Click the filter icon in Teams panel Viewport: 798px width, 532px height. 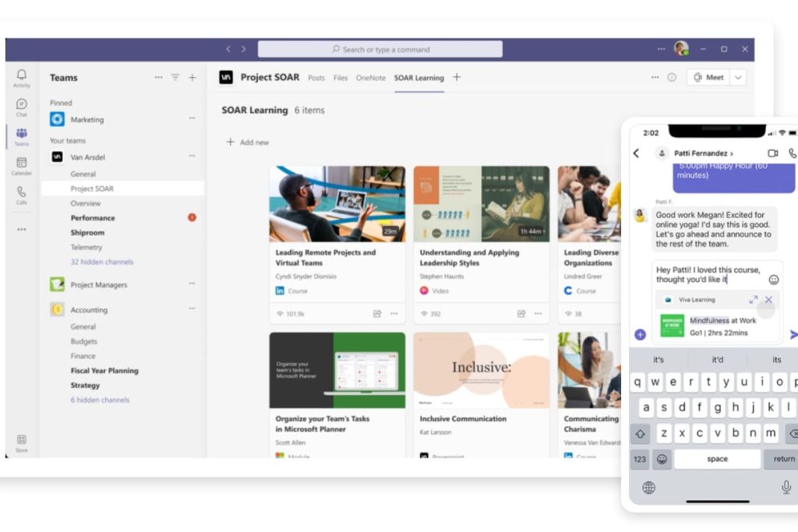[175, 77]
